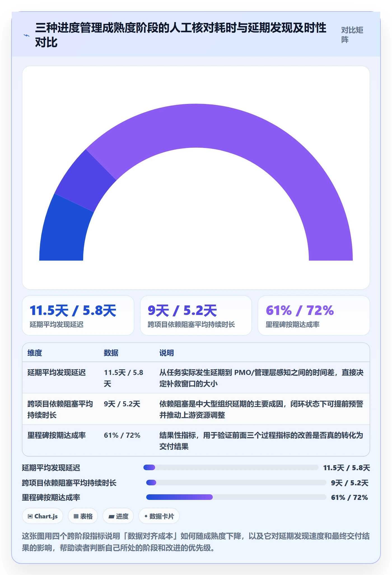Click the 11.5天 / 5.8天 data card
Image resolution: width=392 pixels, height=575 pixels.
[x=78, y=316]
